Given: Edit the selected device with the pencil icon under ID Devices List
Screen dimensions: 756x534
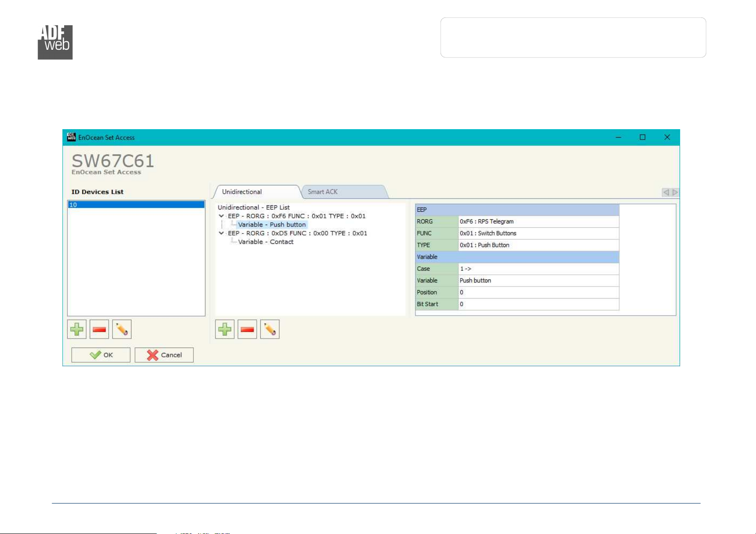Looking at the screenshot, I should tap(122, 330).
